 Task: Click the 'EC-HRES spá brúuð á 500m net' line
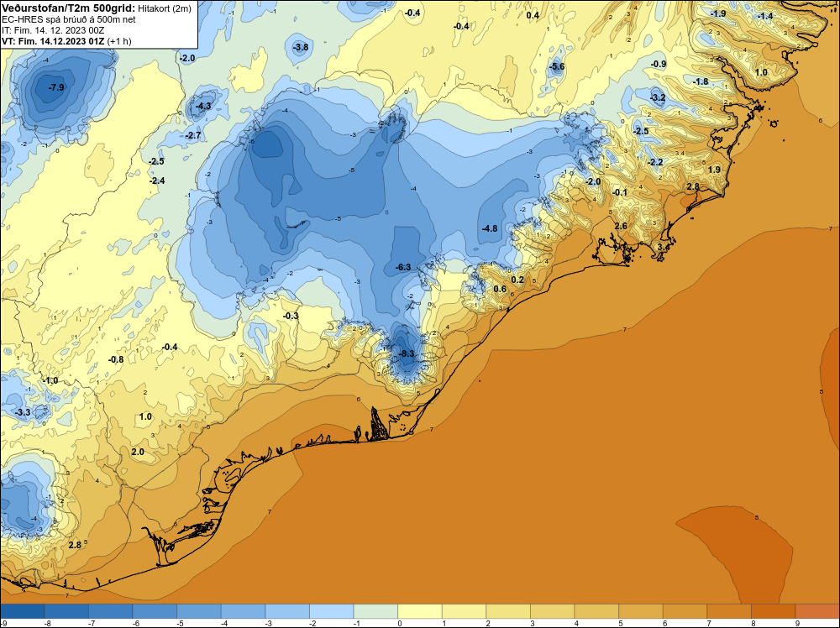(x=69, y=19)
